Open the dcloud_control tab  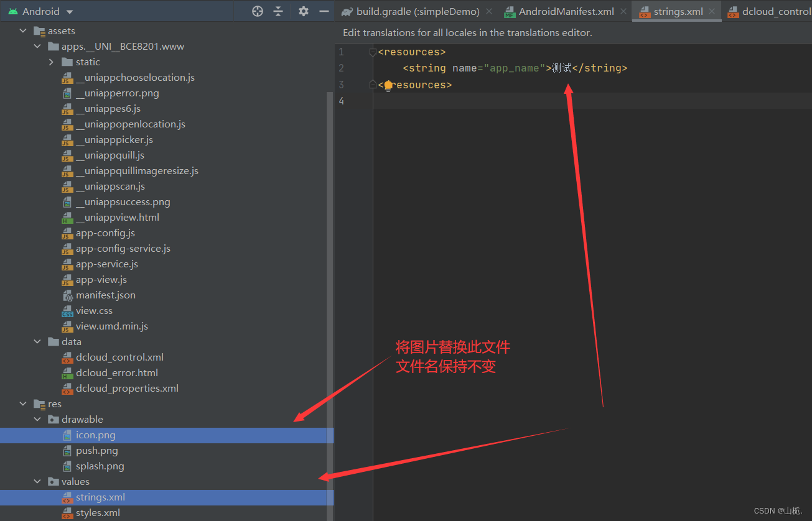point(769,11)
